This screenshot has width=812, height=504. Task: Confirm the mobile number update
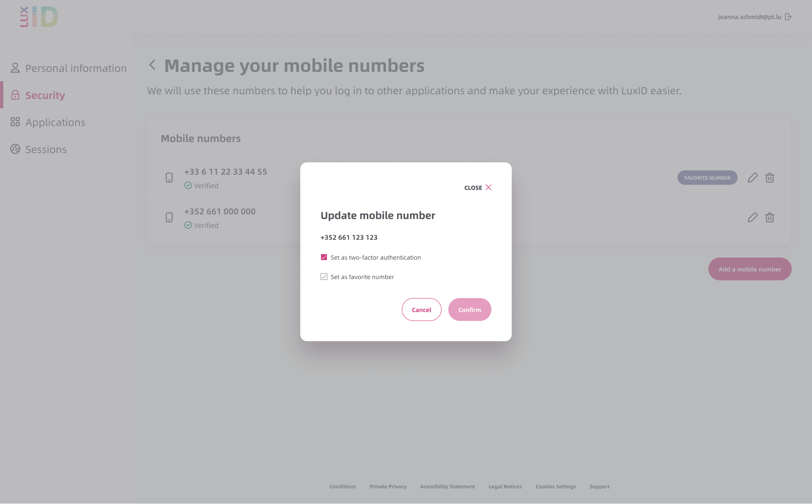[470, 310]
